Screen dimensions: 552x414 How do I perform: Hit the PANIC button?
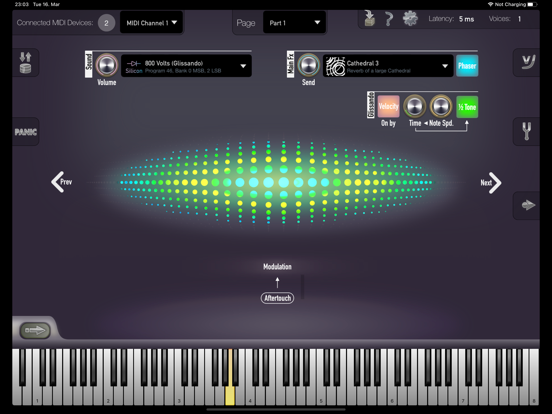26,132
